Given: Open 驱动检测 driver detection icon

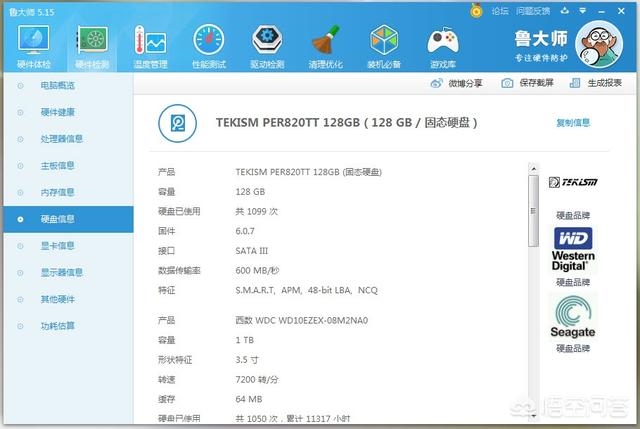Looking at the screenshot, I should click(x=267, y=40).
